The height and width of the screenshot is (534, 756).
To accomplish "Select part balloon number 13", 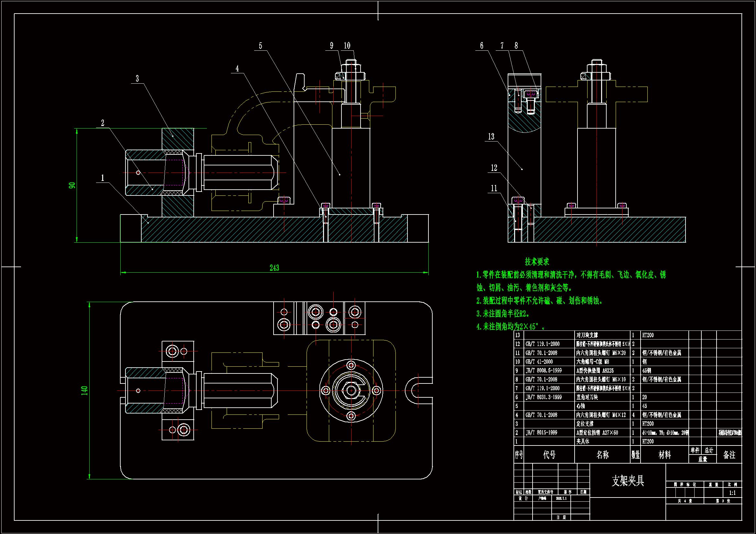I will tap(491, 137).
